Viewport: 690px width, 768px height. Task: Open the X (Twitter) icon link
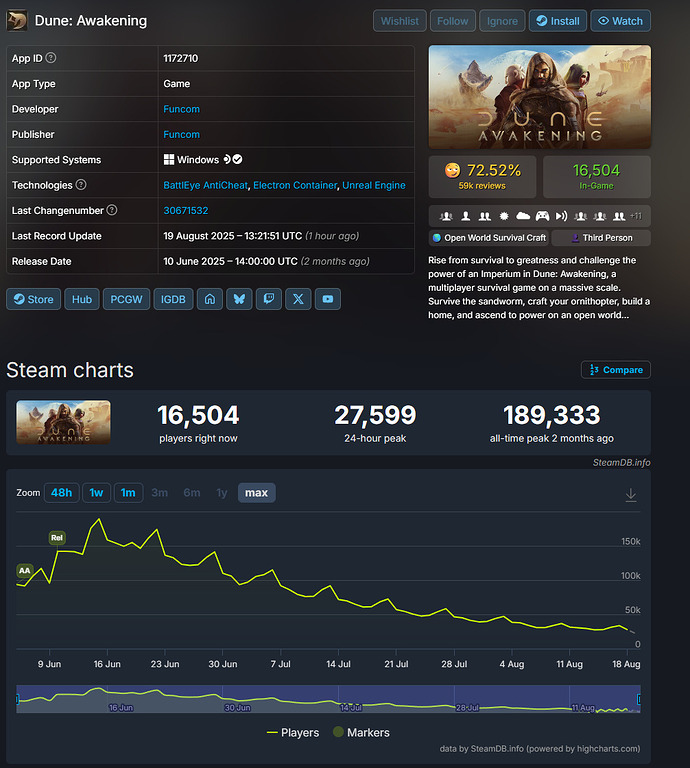coord(298,299)
